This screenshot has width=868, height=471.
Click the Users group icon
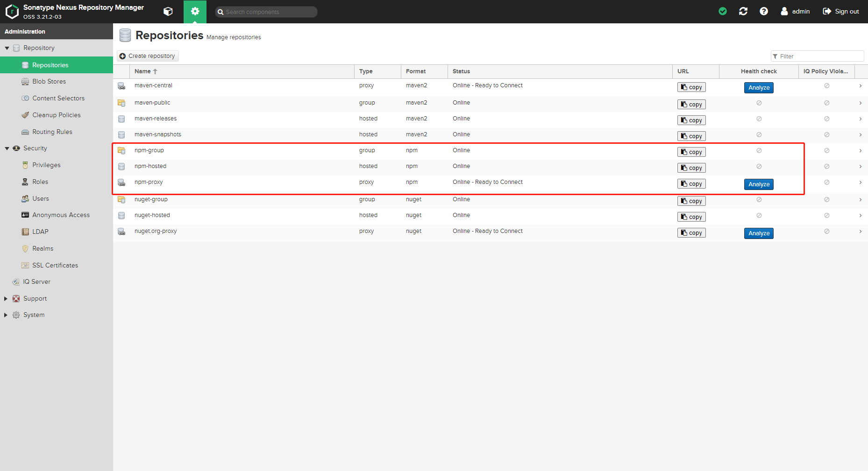[25, 199]
